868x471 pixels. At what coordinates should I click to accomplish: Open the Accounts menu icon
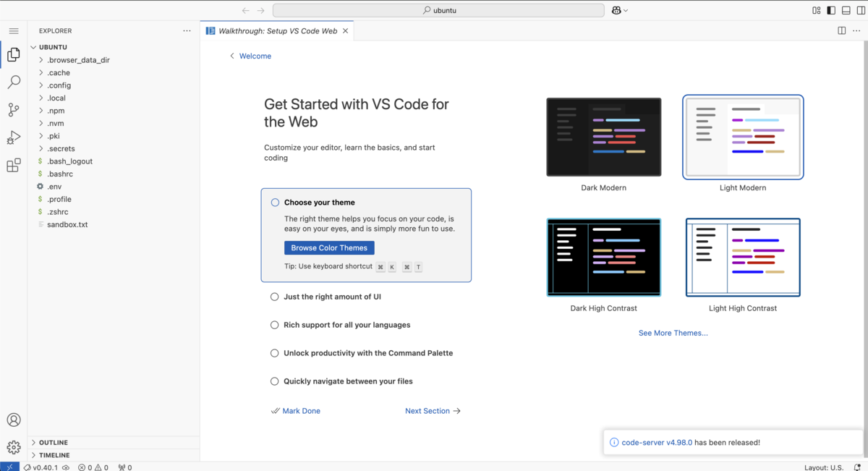(14, 420)
